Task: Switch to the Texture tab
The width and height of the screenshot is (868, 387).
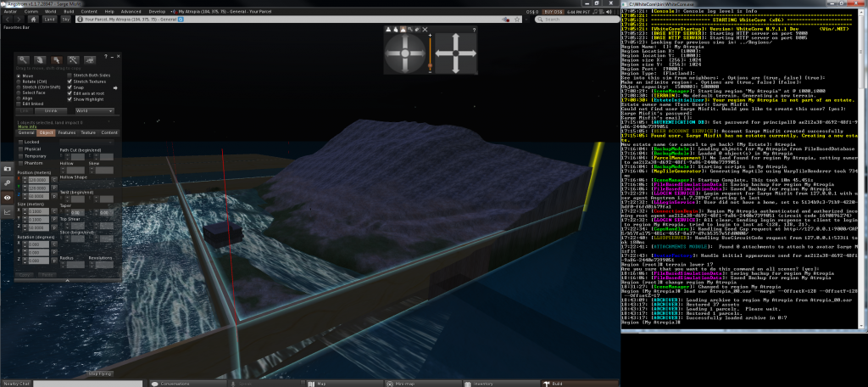Action: click(x=88, y=133)
